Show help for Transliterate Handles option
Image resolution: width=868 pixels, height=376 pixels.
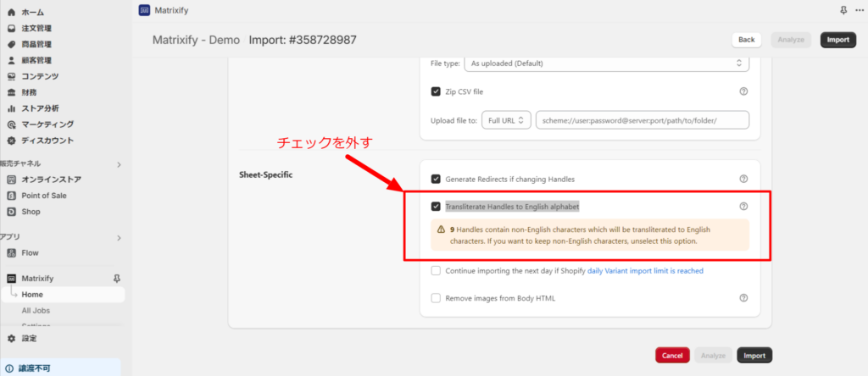(x=743, y=207)
